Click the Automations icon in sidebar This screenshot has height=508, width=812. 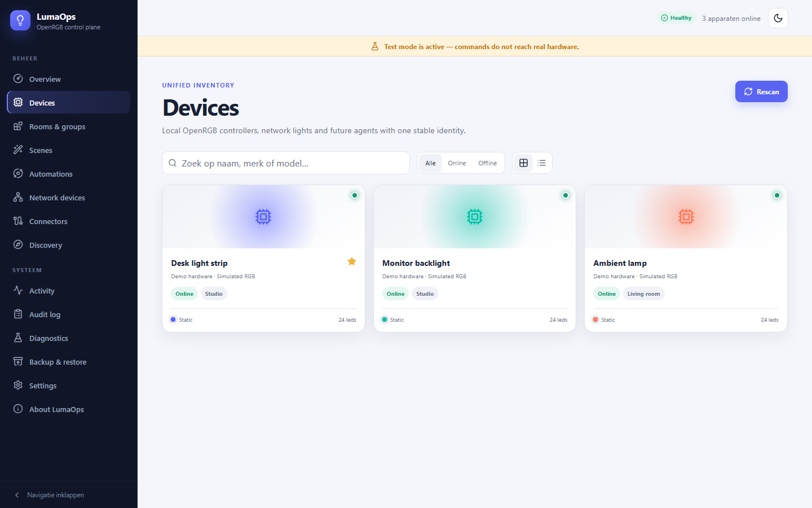(x=18, y=174)
